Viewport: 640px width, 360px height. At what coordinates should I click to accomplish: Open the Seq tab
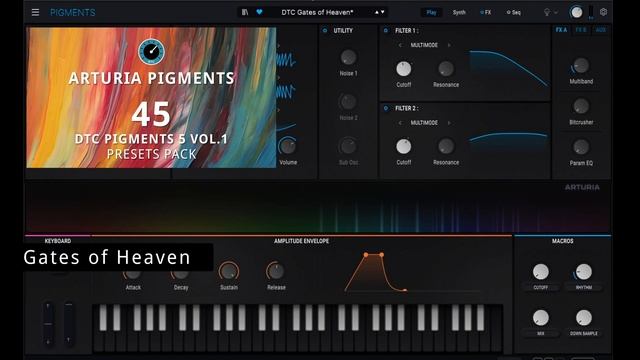click(x=514, y=12)
